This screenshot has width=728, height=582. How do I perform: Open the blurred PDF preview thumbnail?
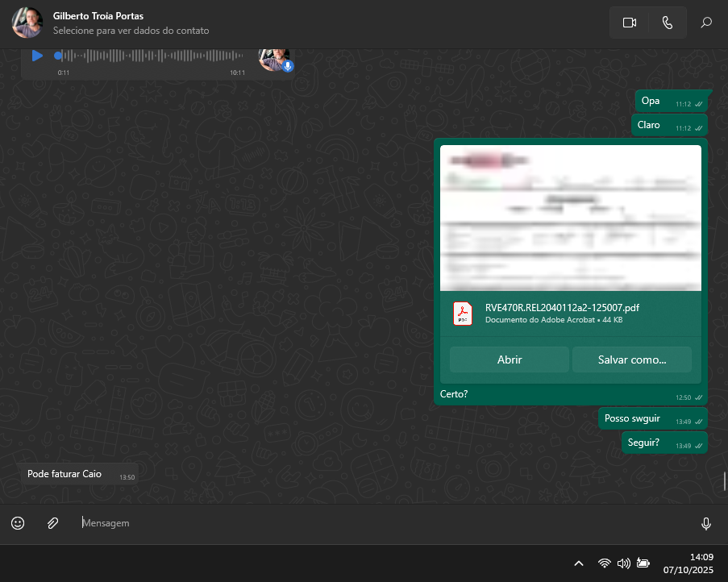570,218
